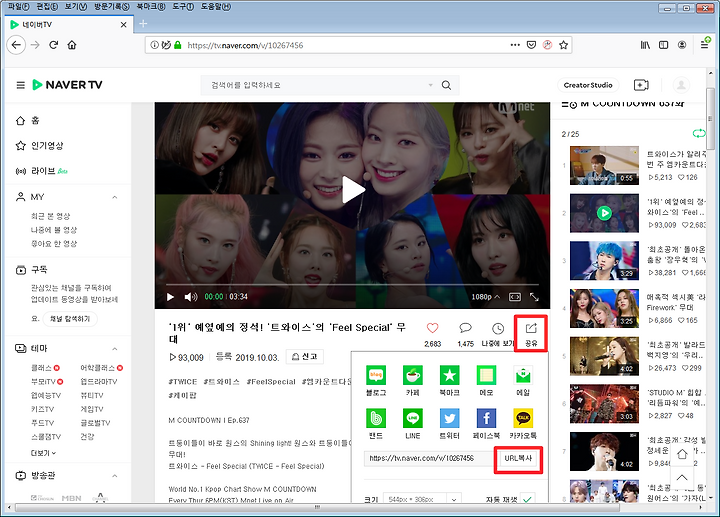Screen dimensions: 720x517
Task: Open 라이브 in sidebar
Action: point(41,171)
